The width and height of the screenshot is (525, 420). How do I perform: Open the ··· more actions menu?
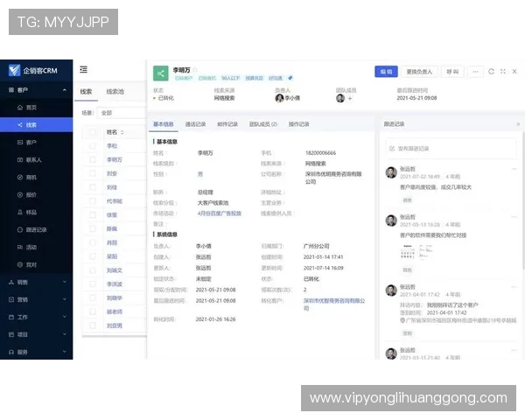point(475,72)
